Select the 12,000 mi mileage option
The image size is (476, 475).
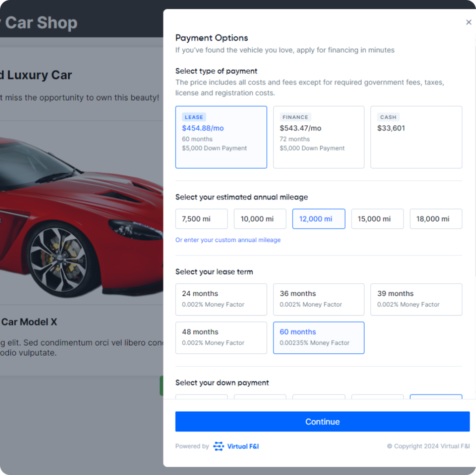click(318, 219)
